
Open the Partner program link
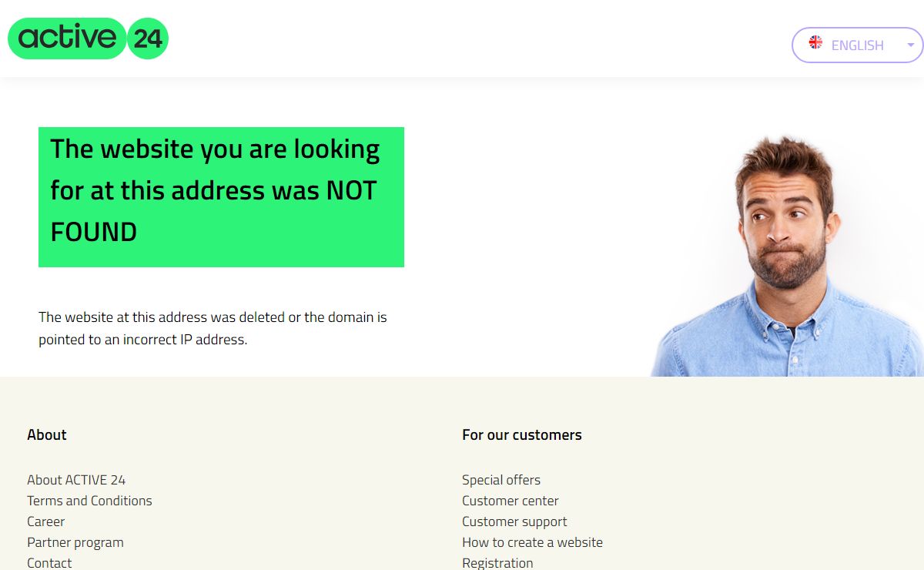(x=75, y=542)
